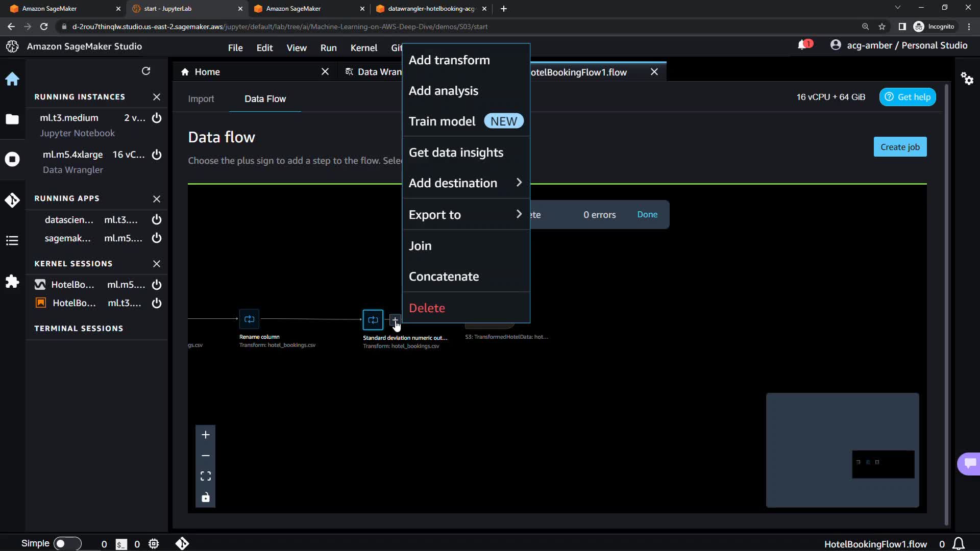
Task: Select Add transform from the context menu
Action: coord(449,60)
